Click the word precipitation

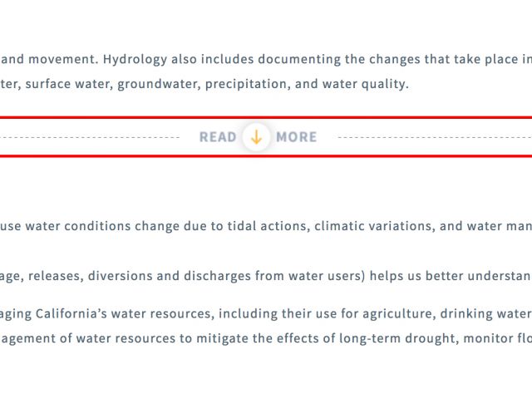coord(248,84)
